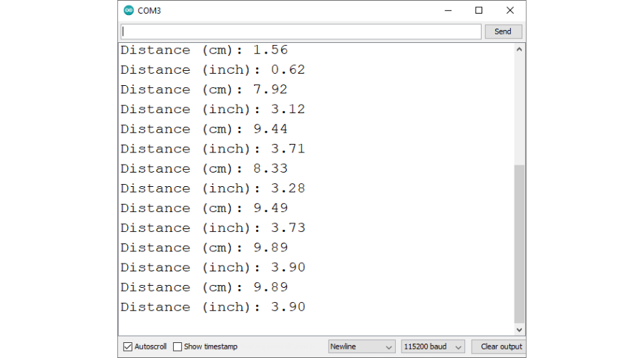This screenshot has width=644, height=358.
Task: Expand the 115200 baud rate dropdown
Action: point(433,347)
